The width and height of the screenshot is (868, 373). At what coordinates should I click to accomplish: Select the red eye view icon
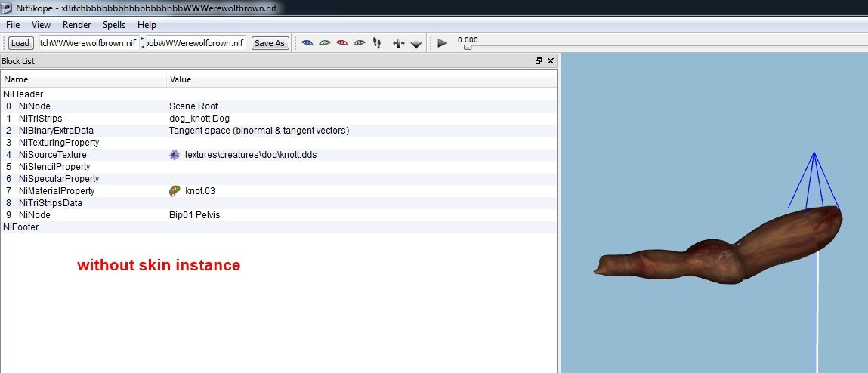342,42
